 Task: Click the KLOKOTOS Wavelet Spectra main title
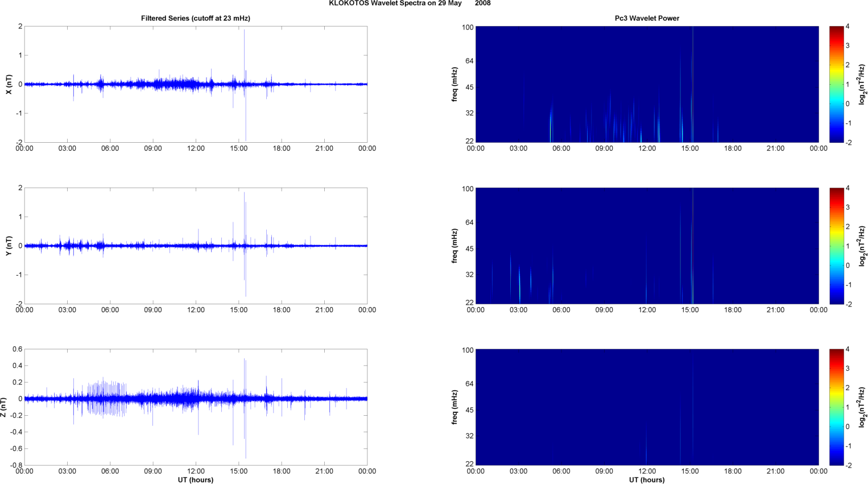pos(409,3)
